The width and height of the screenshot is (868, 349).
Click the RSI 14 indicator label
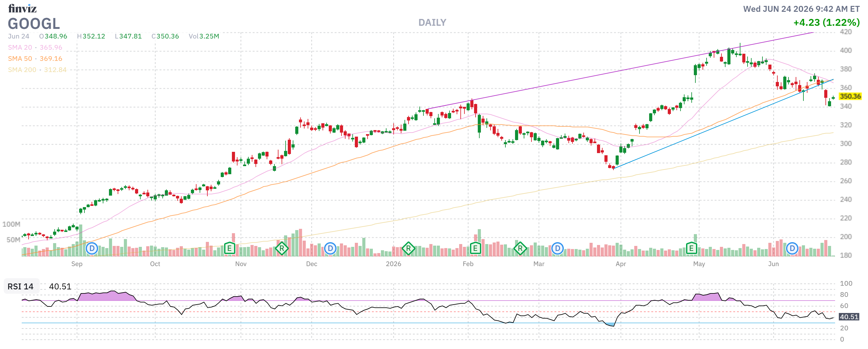click(20, 286)
